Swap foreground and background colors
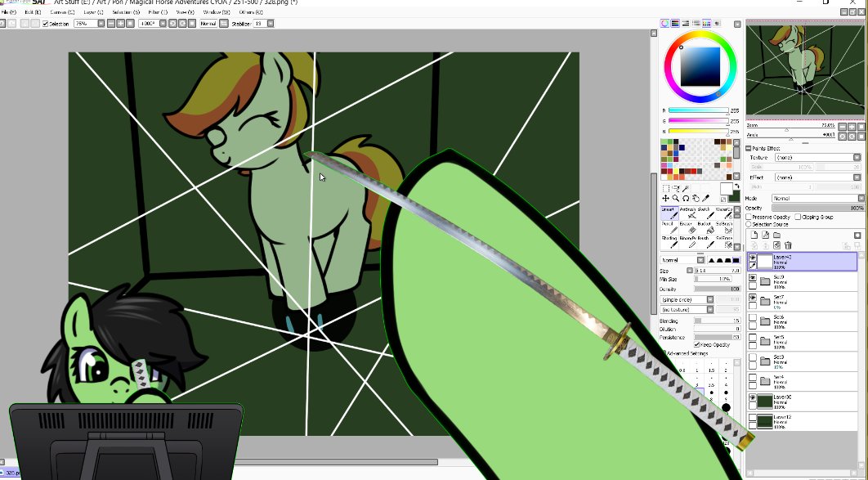Viewport: 868px width, 480px height. (736, 186)
